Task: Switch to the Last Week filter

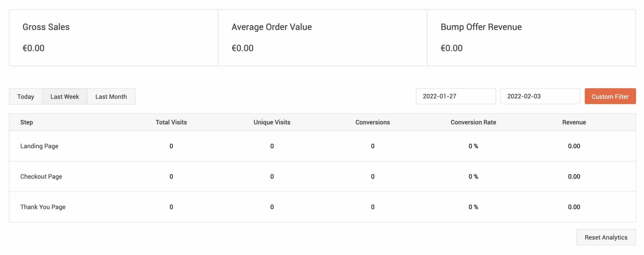Action: point(64,96)
